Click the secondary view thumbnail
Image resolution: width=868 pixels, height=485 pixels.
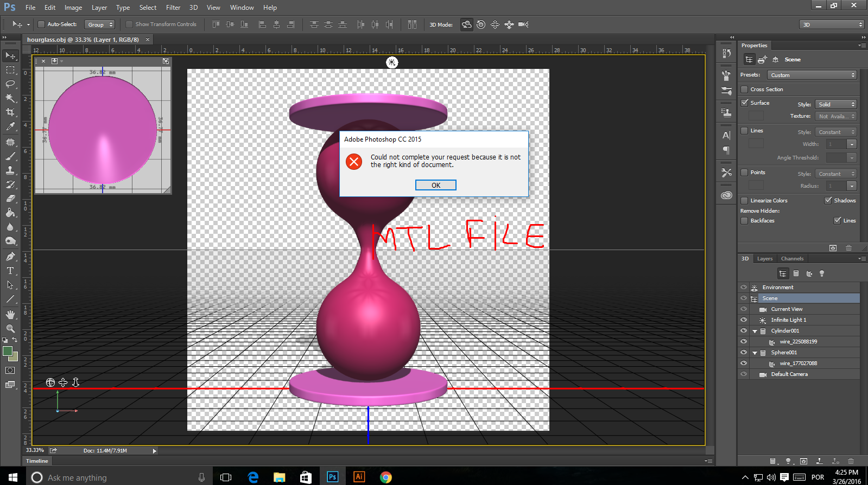(x=103, y=129)
